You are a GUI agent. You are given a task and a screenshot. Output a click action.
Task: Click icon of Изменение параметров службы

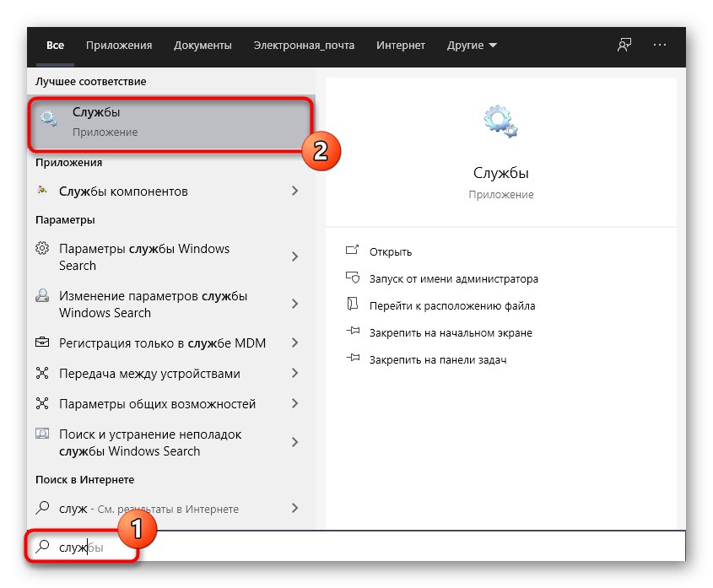(42, 295)
